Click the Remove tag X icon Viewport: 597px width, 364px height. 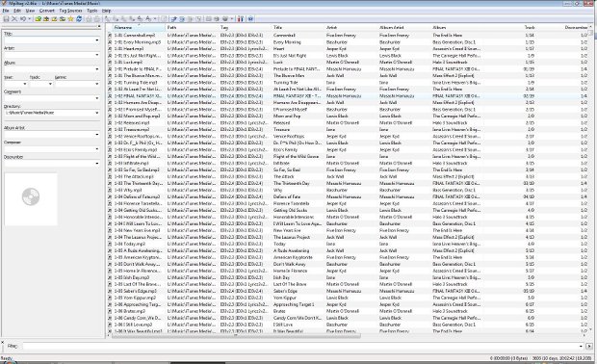14,18
